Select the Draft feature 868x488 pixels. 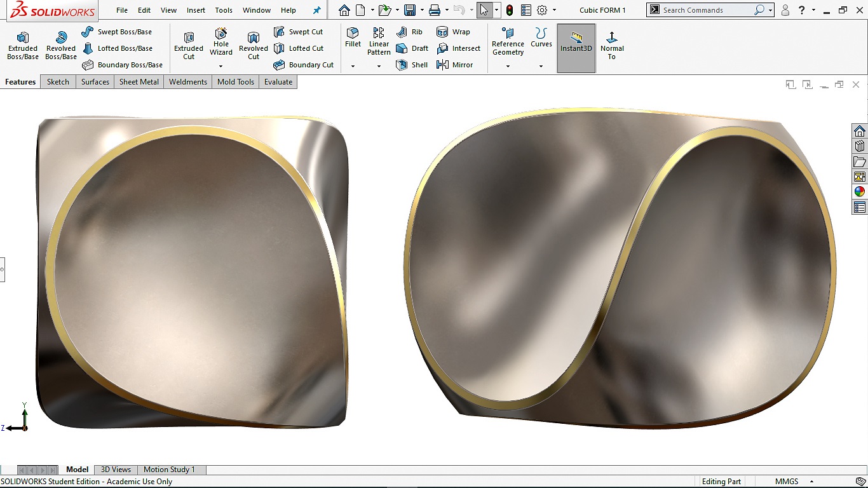pos(412,48)
